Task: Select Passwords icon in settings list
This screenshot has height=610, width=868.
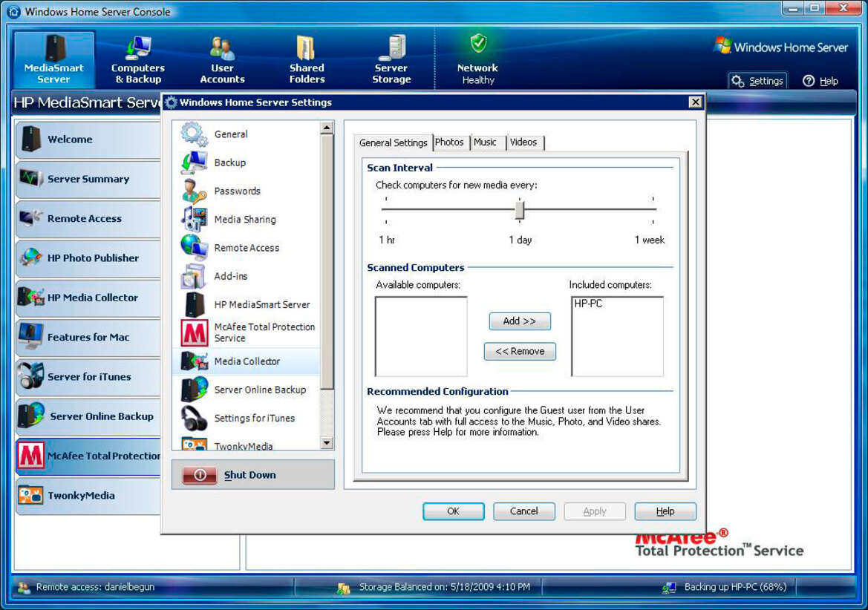Action: coord(194,191)
